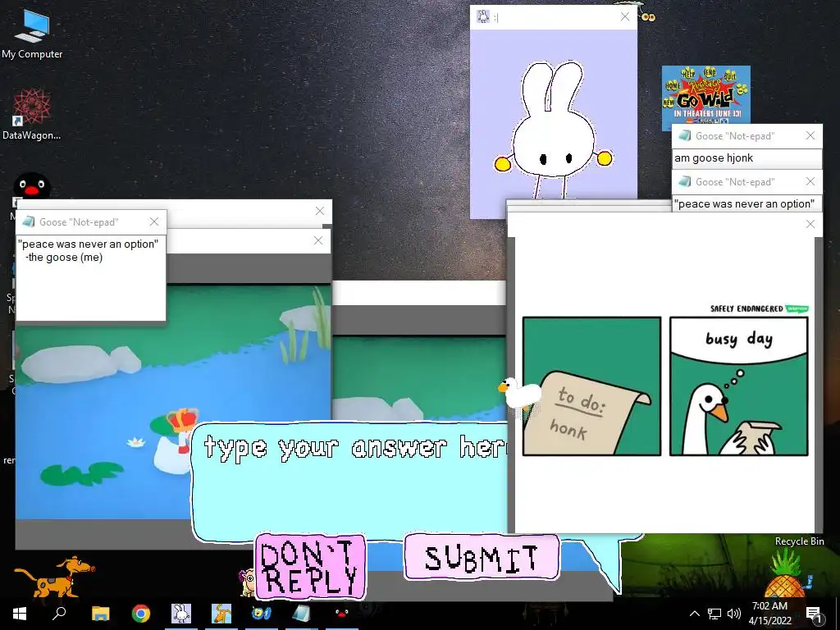Click the blue bug-eyed taskbar icon
This screenshot has width=840, height=630.
pos(262,614)
